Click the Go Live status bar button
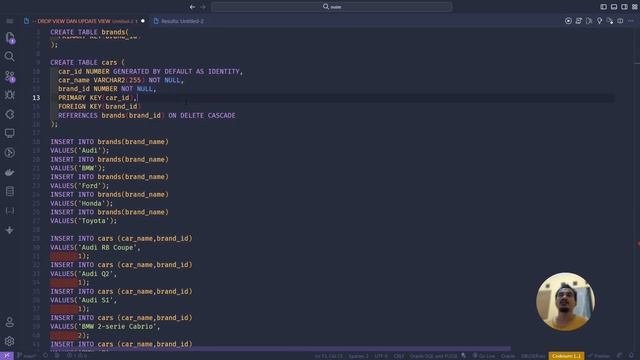The height and width of the screenshot is (360, 640). 483,356
